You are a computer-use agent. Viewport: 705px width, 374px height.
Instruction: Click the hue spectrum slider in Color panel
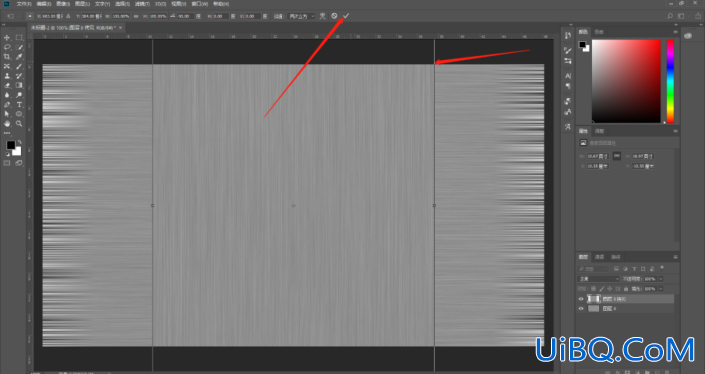pyautogui.click(x=670, y=81)
